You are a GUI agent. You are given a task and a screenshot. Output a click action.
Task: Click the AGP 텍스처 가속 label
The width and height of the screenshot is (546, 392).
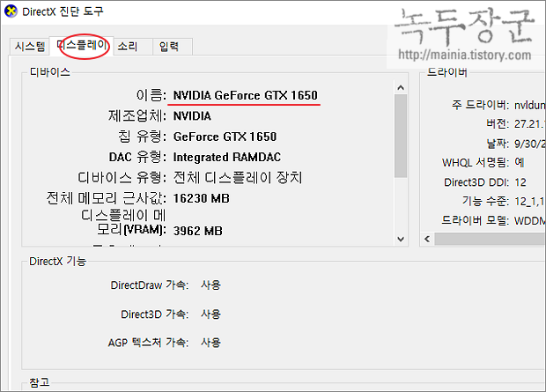(x=148, y=343)
